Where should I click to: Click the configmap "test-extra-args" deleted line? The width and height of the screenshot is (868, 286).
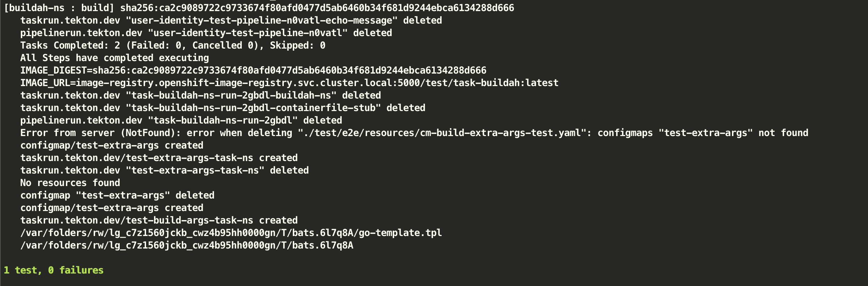(117, 195)
